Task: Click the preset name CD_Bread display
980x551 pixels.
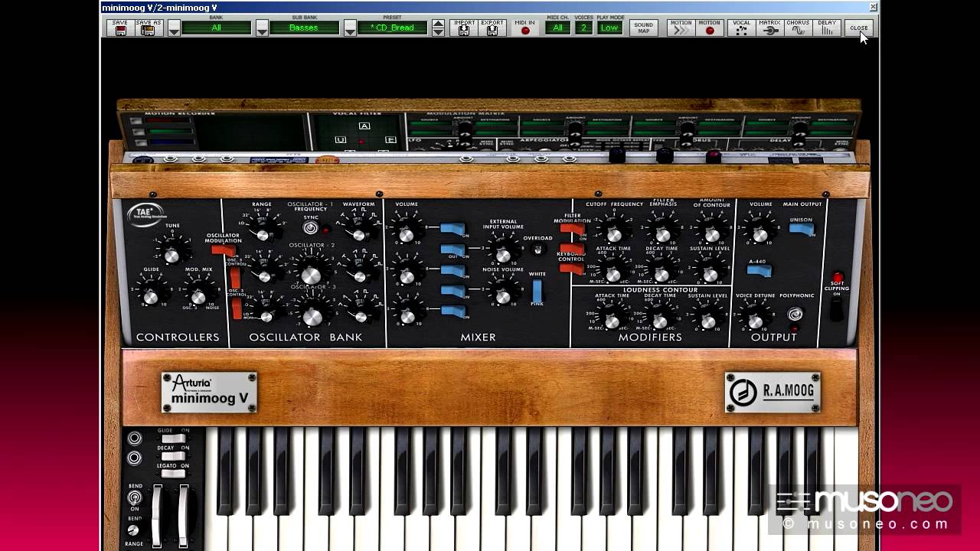Action: point(392,28)
